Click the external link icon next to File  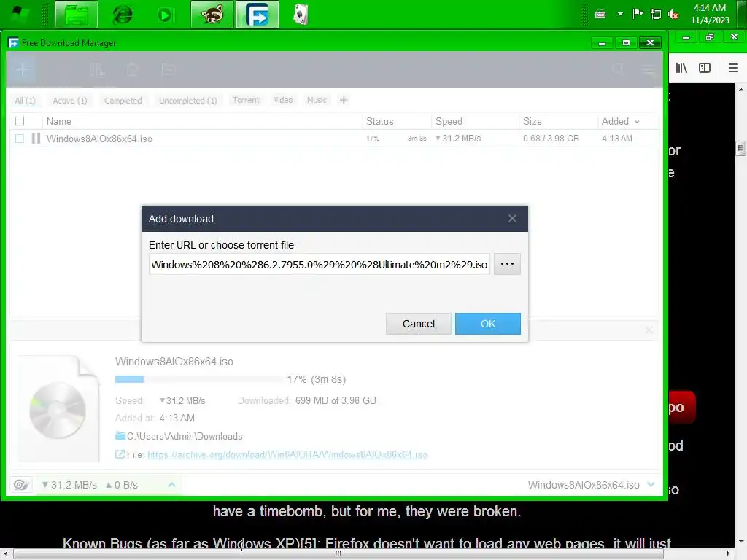coord(120,454)
